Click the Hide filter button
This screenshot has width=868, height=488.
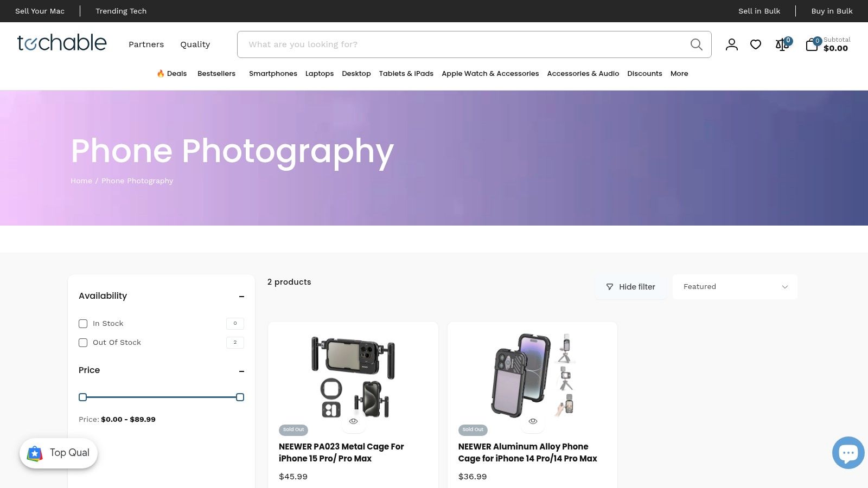pyautogui.click(x=630, y=287)
